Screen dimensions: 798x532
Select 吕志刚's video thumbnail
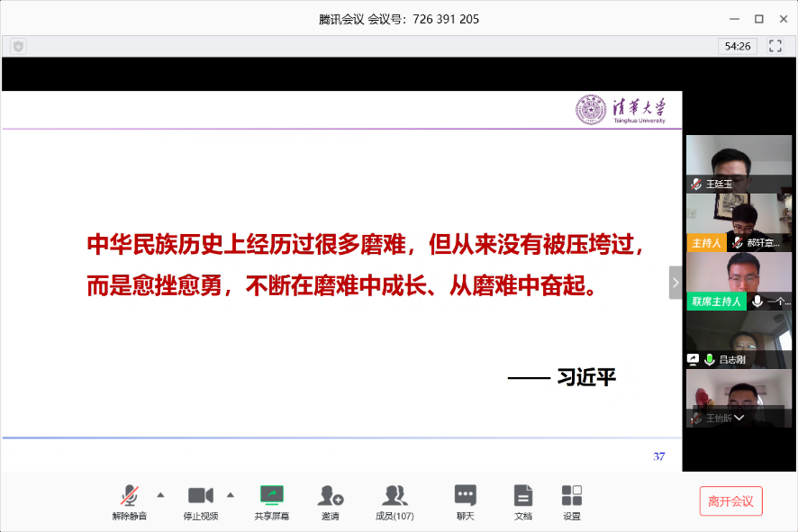tap(739, 339)
